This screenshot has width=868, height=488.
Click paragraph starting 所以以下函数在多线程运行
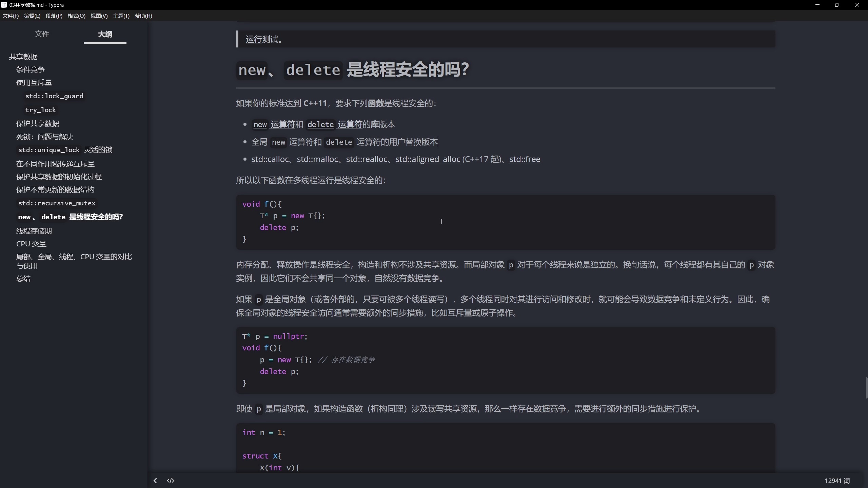(311, 180)
